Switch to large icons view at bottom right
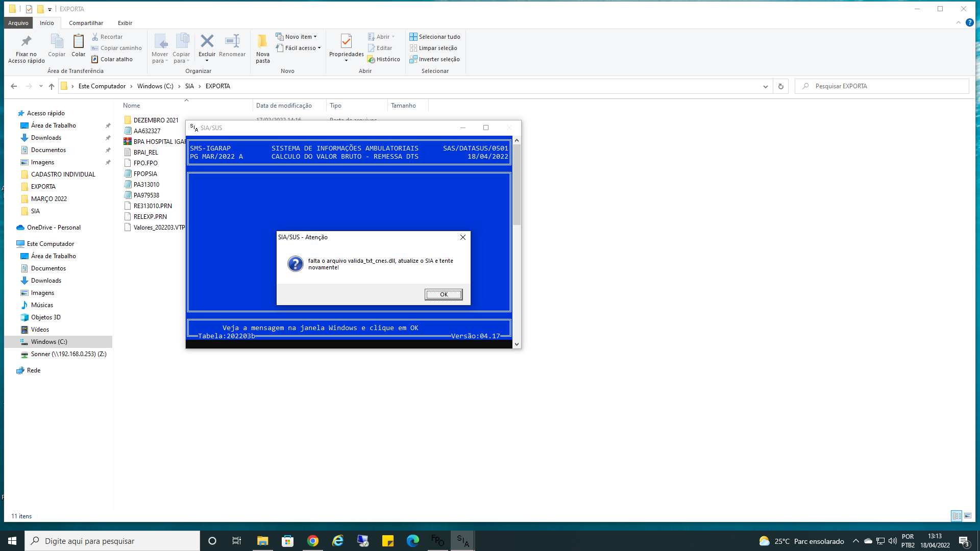Viewport: 980px width, 551px height. pyautogui.click(x=968, y=516)
